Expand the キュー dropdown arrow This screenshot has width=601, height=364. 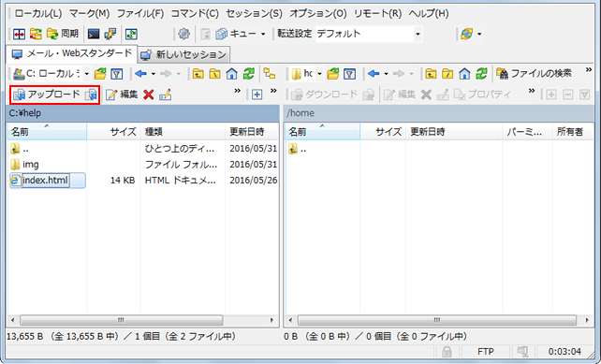click(x=263, y=34)
